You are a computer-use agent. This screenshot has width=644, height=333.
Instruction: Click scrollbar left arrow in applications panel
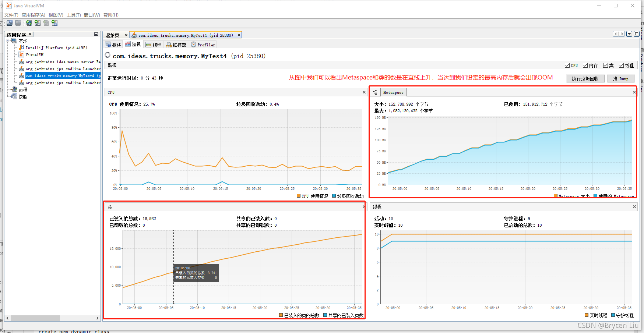[x=7, y=318]
